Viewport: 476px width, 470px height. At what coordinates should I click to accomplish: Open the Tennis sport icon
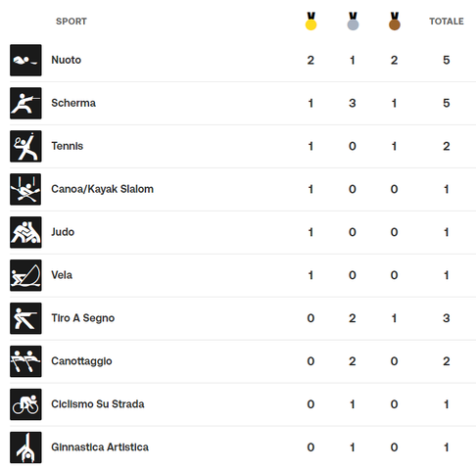pos(25,146)
